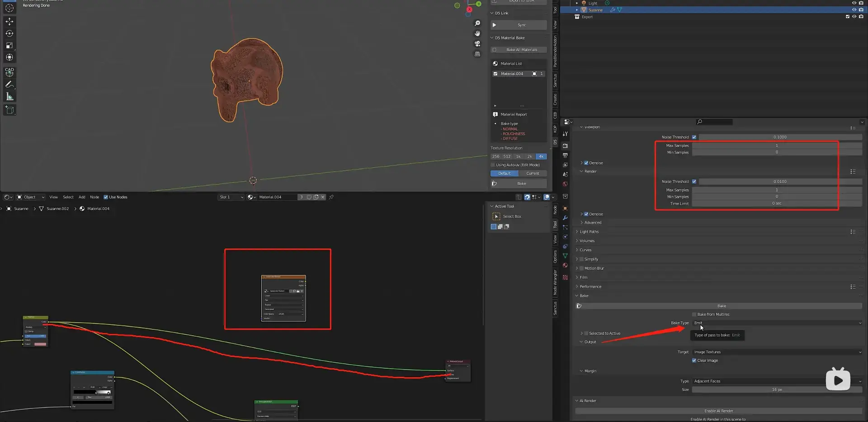
Task: Toggle Use Nodes checkbox
Action: pos(106,197)
